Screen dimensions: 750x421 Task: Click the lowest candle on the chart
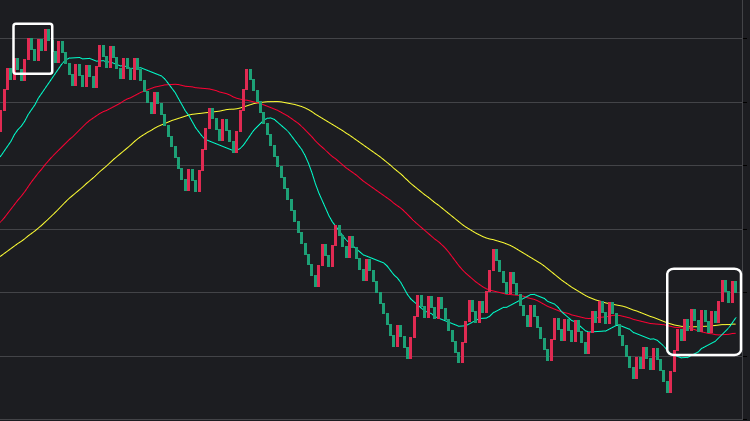tap(668, 381)
